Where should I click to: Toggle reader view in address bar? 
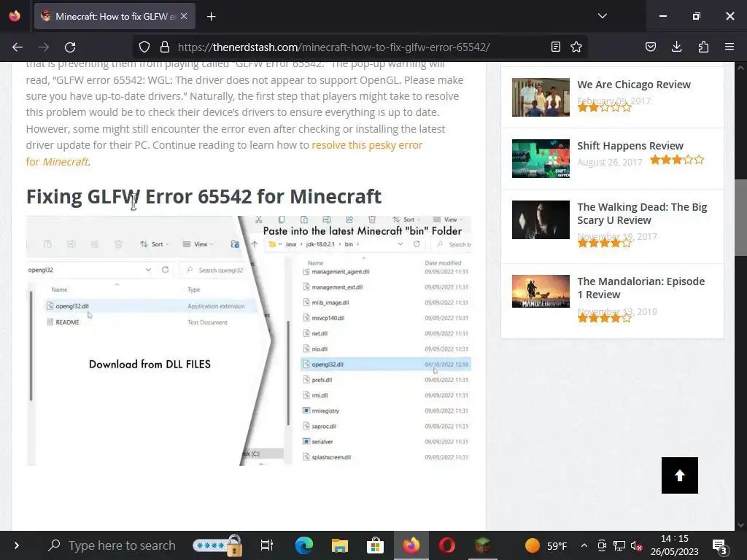pos(555,47)
